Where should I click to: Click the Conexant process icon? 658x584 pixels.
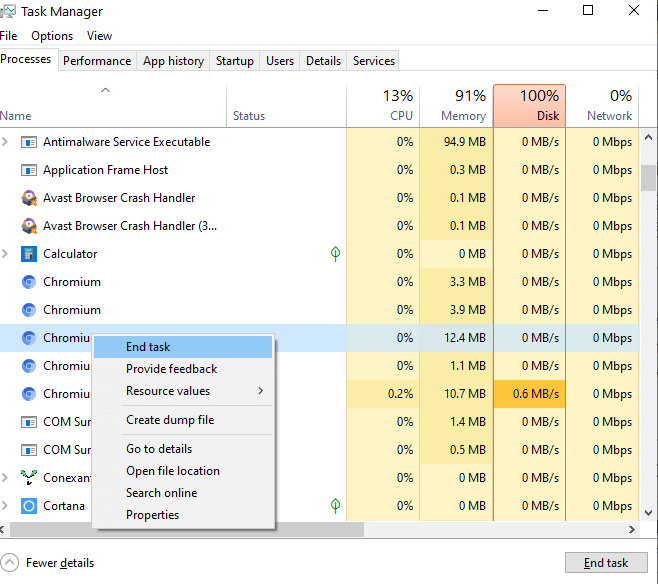click(x=29, y=478)
